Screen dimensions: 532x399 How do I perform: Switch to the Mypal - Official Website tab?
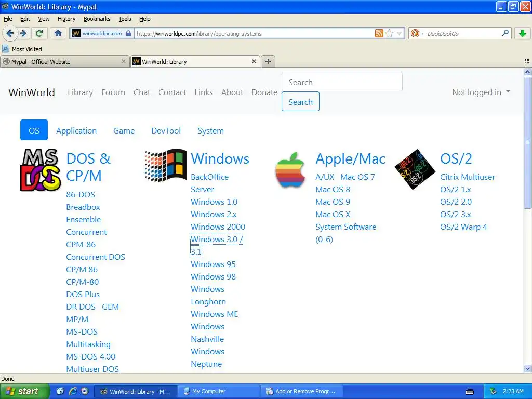(64, 61)
